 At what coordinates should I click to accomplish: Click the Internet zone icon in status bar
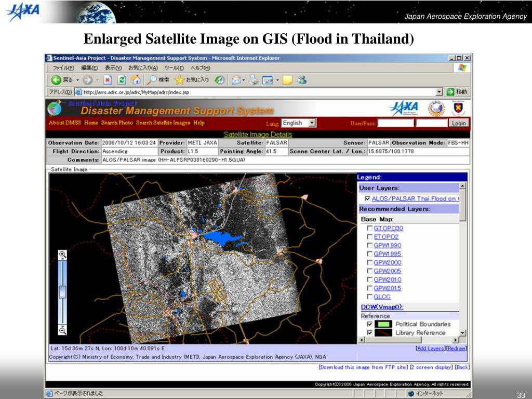[411, 394]
